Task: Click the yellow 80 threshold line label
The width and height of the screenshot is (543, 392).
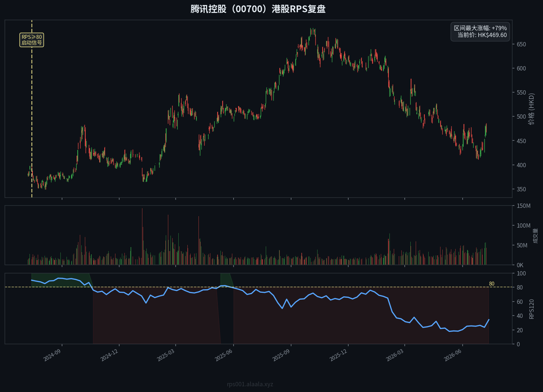Action: pyautogui.click(x=492, y=284)
